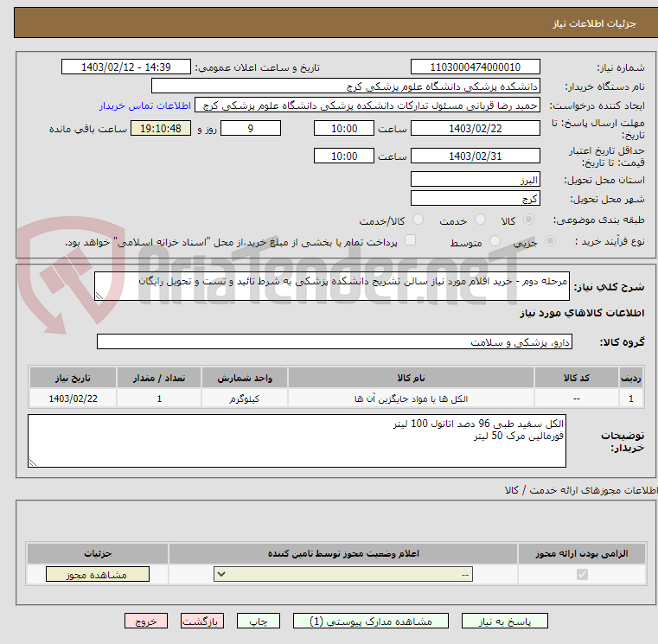
Task: Click the شماره نیاز field 1103000474000010
Action: point(475,67)
